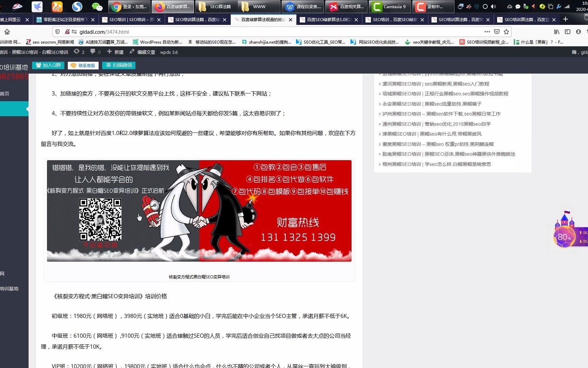
Task: Open the 百度相关算 XMind taskbar button
Action: click(x=346, y=6)
